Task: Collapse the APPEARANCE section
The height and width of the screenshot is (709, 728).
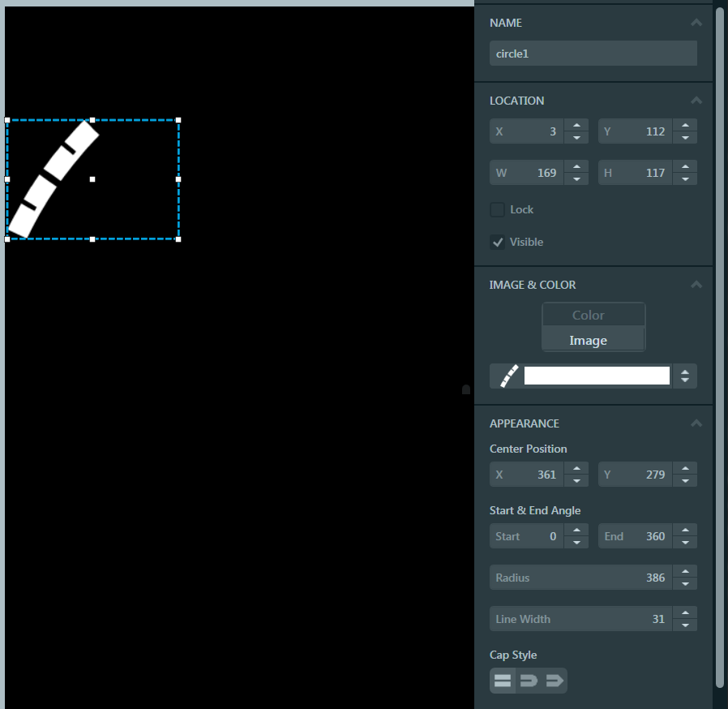Action: pos(696,423)
